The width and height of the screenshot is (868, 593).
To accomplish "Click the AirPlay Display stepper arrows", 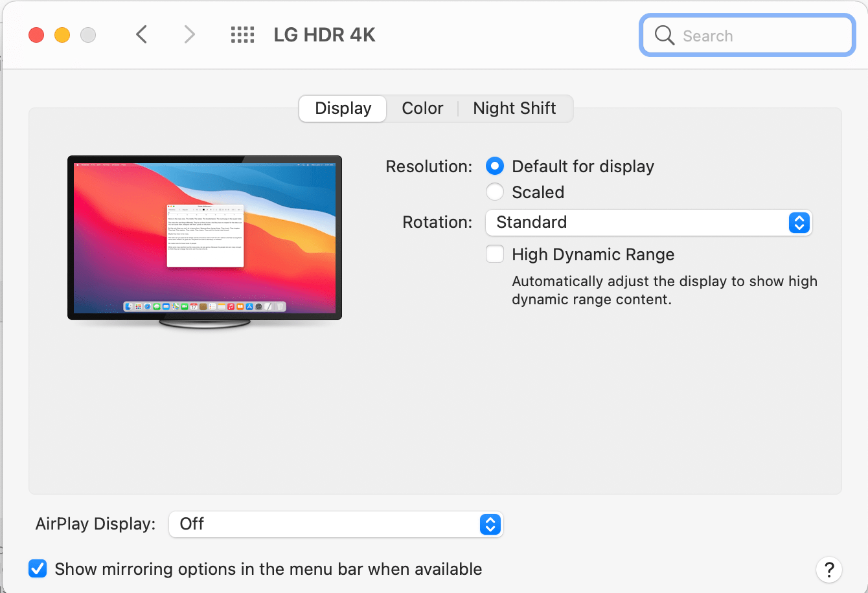I will (490, 524).
